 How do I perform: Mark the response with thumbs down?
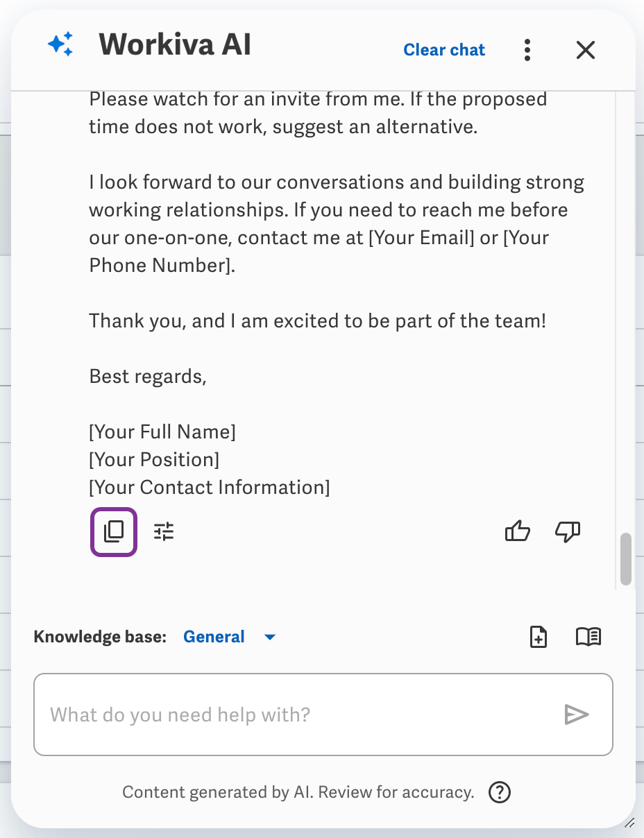568,532
